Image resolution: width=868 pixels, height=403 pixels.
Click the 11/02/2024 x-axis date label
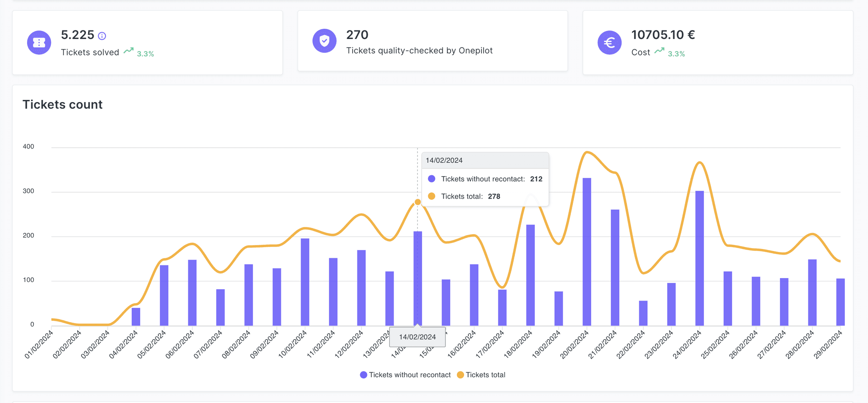click(321, 344)
